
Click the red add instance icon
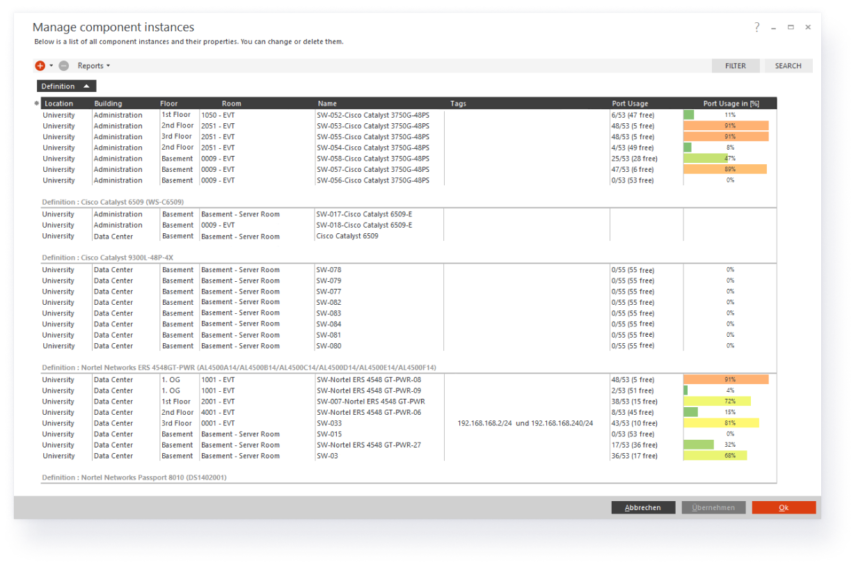coord(40,66)
